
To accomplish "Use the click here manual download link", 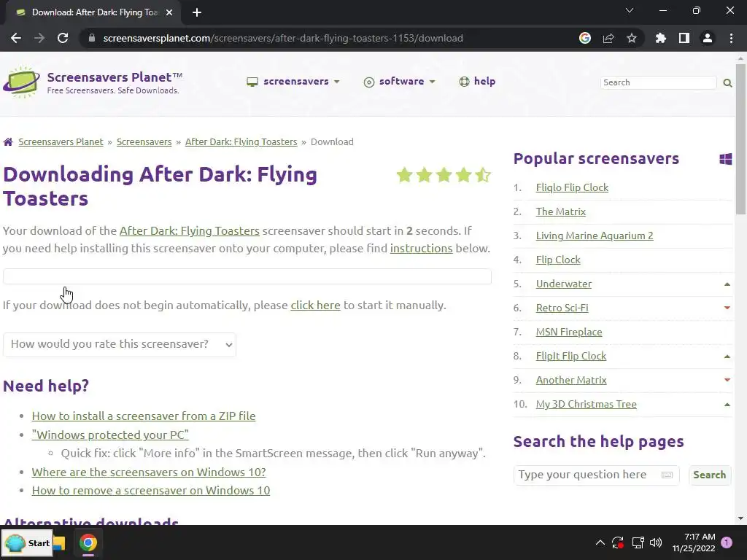I will [x=315, y=306].
